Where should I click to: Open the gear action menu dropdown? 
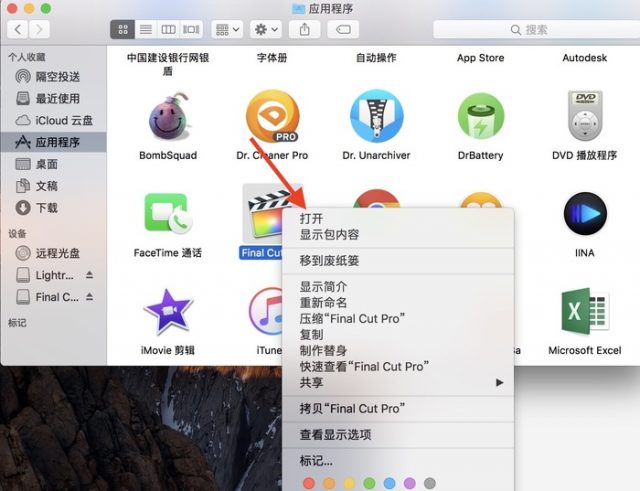266,29
